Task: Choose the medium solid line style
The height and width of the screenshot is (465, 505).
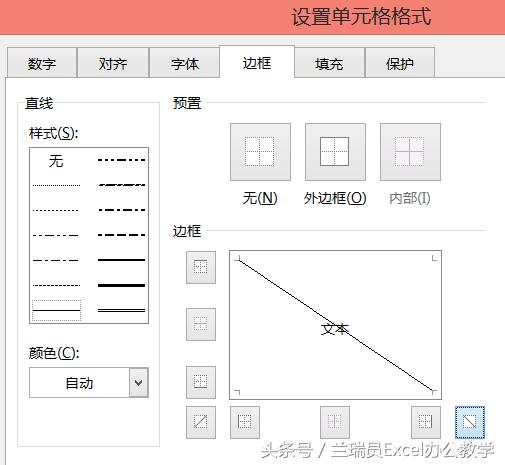Action: pyautogui.click(x=122, y=260)
